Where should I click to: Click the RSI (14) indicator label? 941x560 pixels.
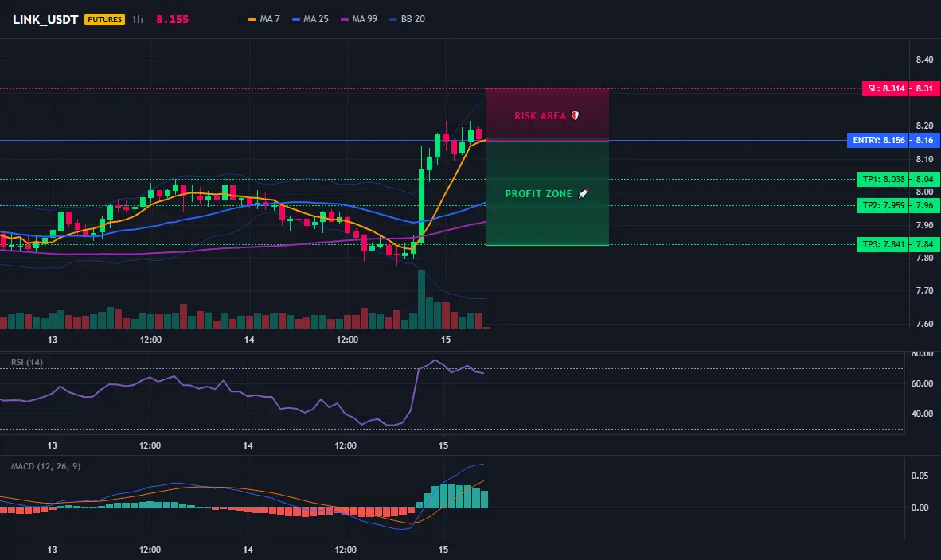click(x=27, y=362)
